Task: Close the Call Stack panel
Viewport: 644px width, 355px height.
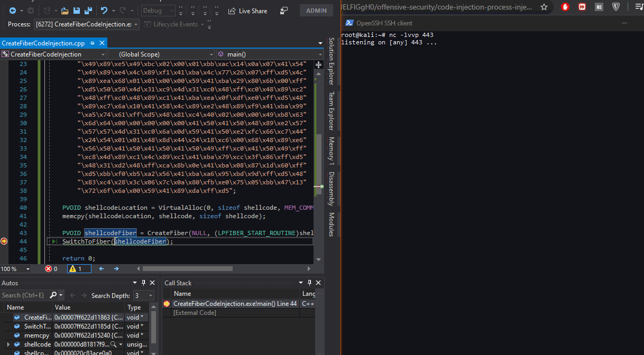Action: (318, 283)
